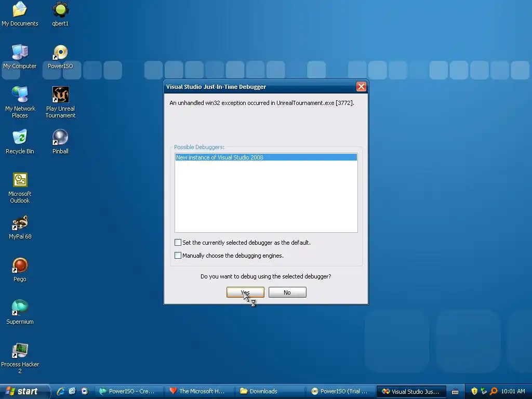Close the Just-In-Time Debugger dialog

tap(361, 87)
